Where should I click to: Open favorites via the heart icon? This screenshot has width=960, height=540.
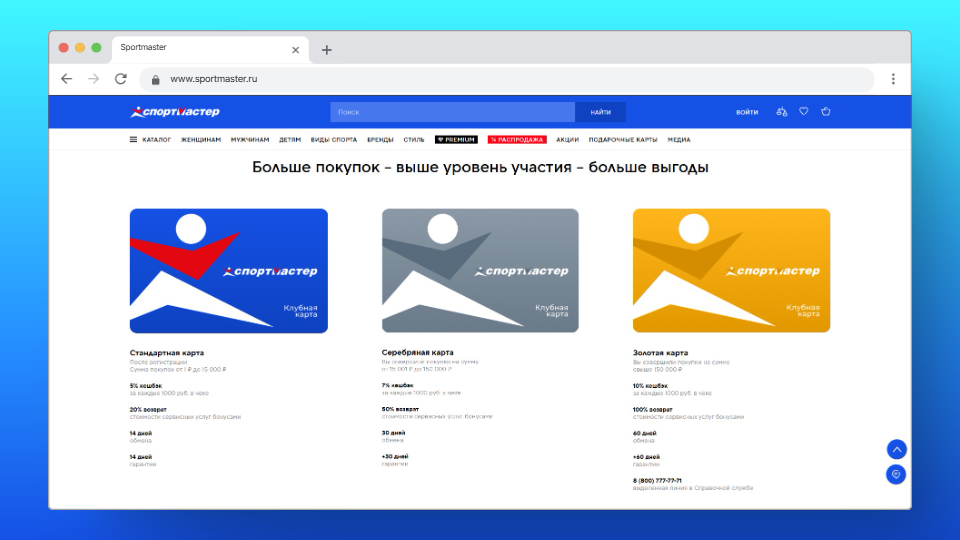(803, 111)
